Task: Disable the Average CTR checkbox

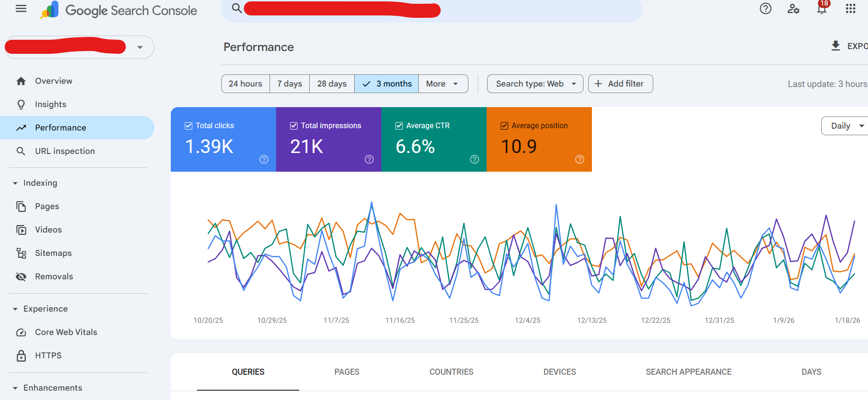Action: click(x=399, y=126)
